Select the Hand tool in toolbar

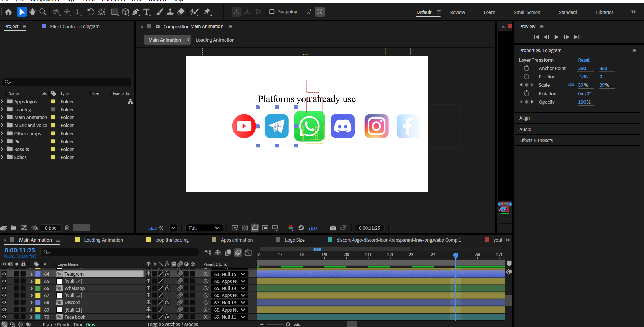click(32, 12)
